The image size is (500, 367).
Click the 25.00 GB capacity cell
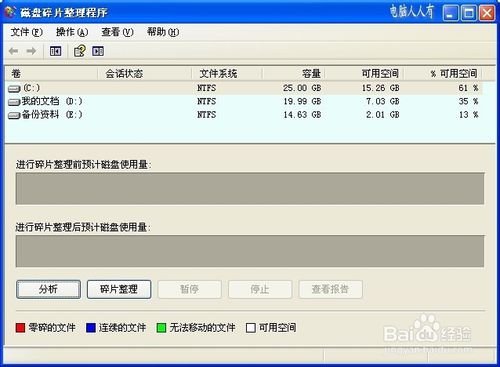(302, 88)
